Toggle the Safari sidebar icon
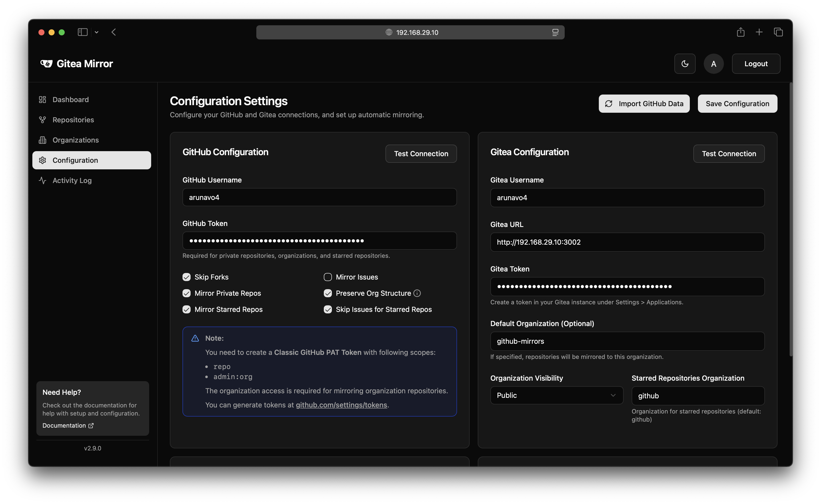821x504 pixels. pos(82,32)
